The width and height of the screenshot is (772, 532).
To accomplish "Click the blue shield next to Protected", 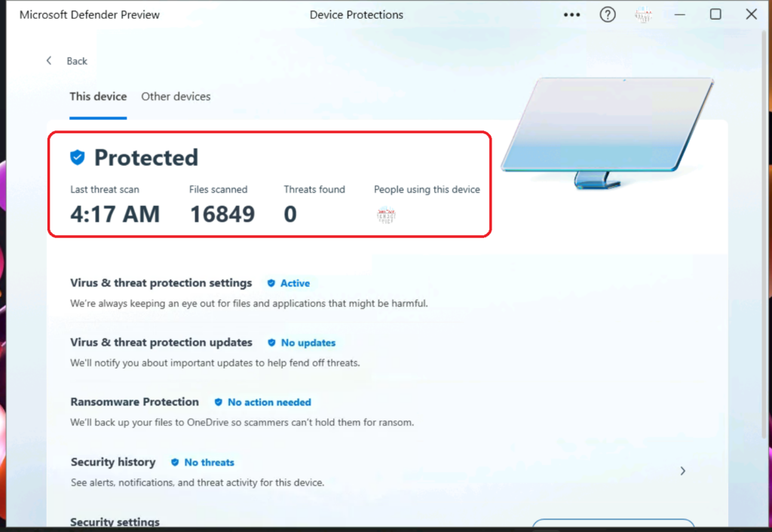I will [x=78, y=157].
